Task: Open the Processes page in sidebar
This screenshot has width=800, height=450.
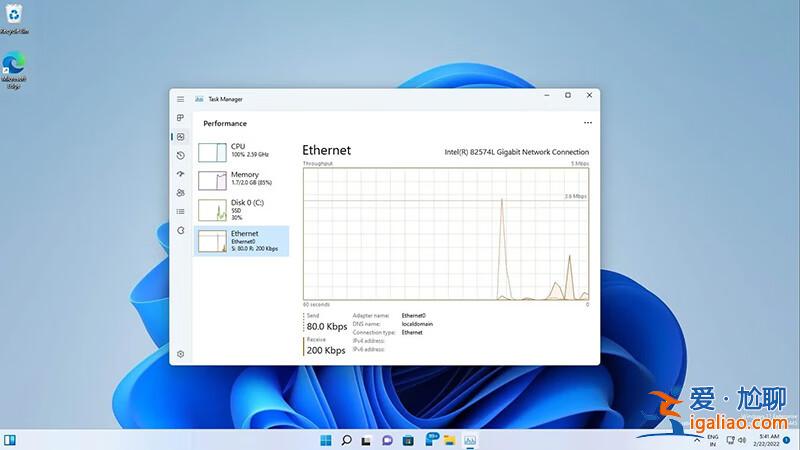Action: click(181, 118)
